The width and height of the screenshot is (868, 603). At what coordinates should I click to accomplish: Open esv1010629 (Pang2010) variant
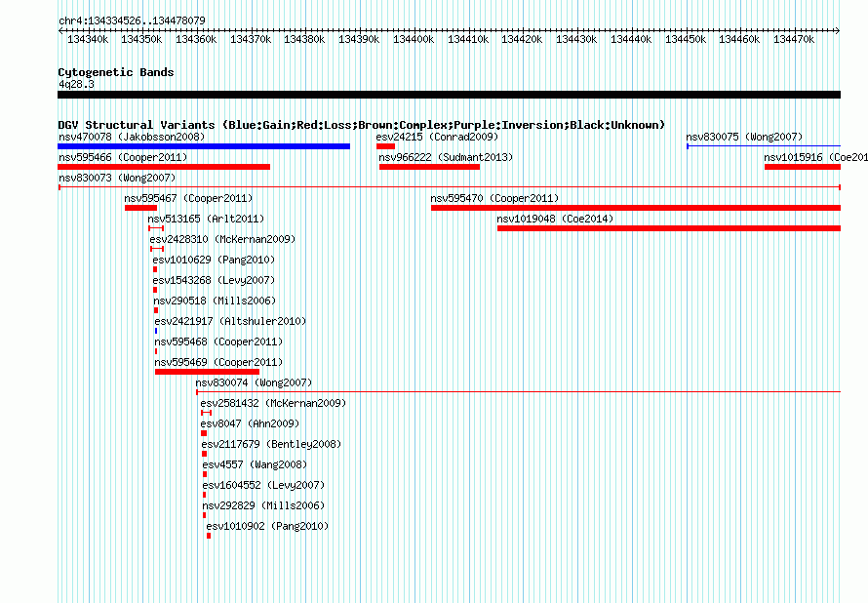coord(214,260)
